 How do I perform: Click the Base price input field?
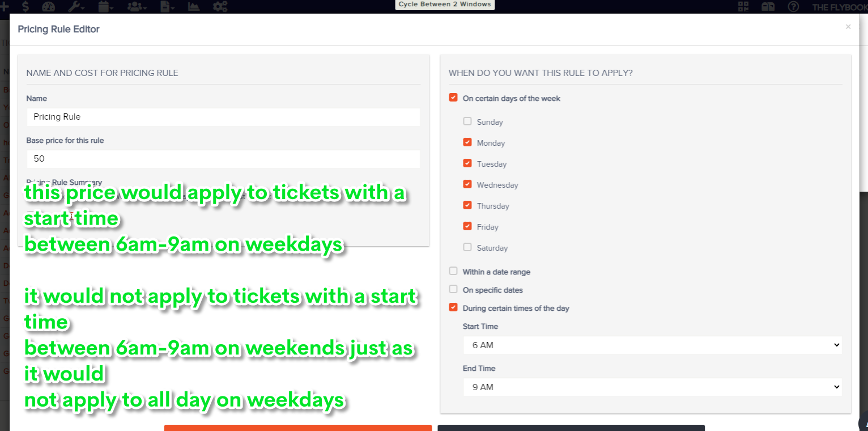pyautogui.click(x=223, y=159)
